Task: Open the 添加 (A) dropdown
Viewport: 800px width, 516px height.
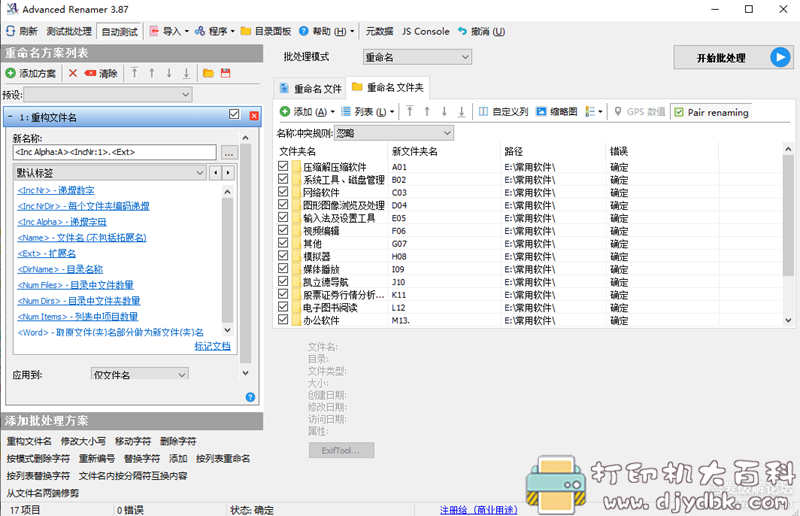Action: coord(307,112)
